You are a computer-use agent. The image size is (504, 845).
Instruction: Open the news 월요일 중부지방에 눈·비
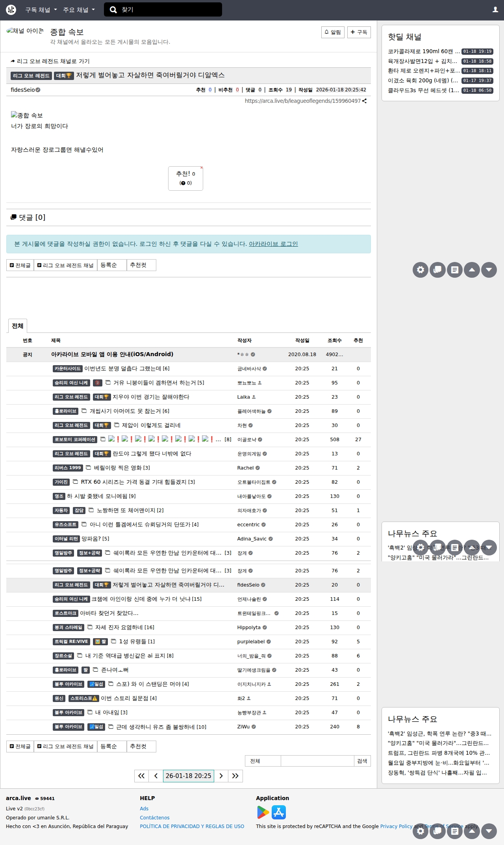pos(439,763)
